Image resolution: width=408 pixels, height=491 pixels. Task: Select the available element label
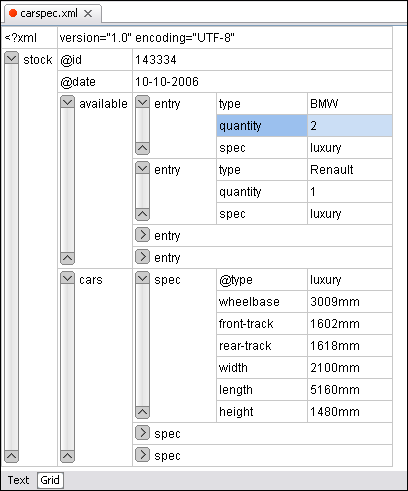(x=103, y=104)
